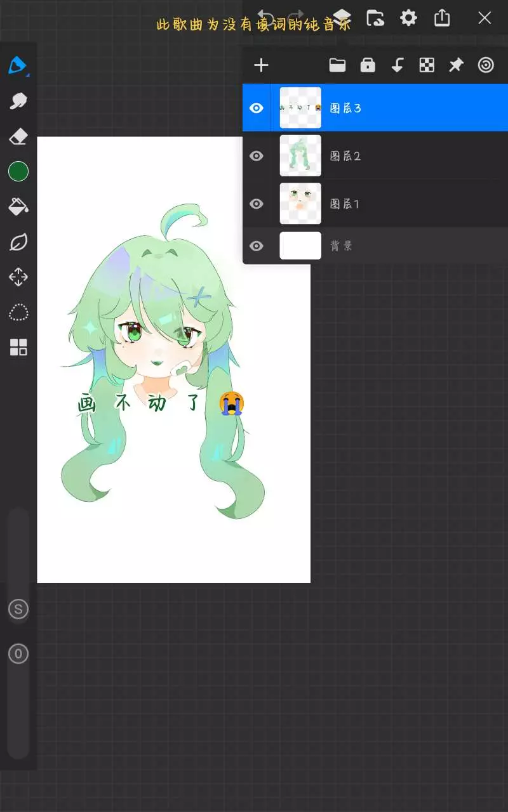Open the share export menu
508x812 pixels.
[x=442, y=18]
